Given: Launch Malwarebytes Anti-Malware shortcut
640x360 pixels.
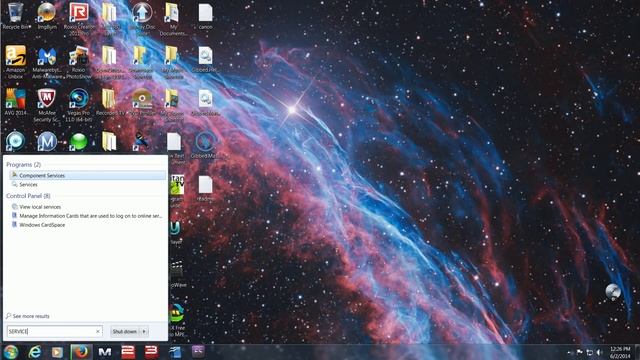Looking at the screenshot, I should click(47, 62).
